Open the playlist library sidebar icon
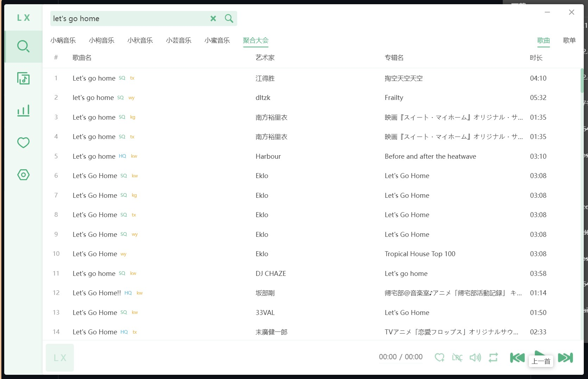588x379 pixels. (23, 78)
